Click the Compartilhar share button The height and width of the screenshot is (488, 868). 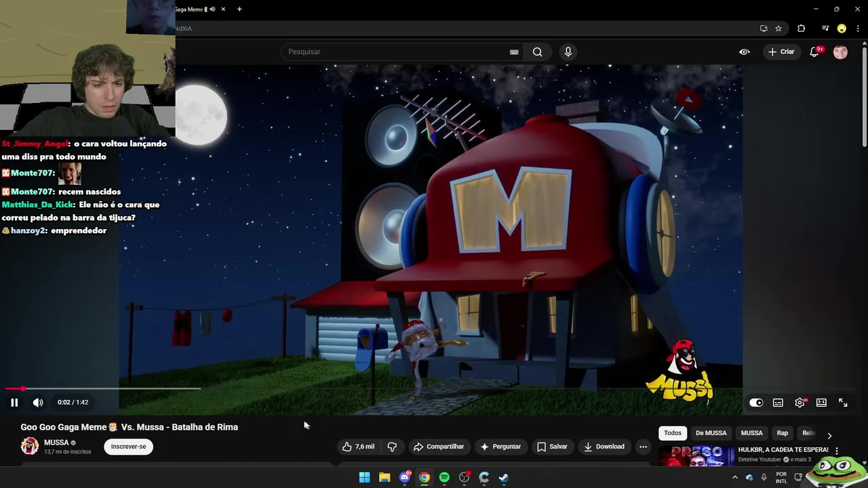pyautogui.click(x=439, y=447)
